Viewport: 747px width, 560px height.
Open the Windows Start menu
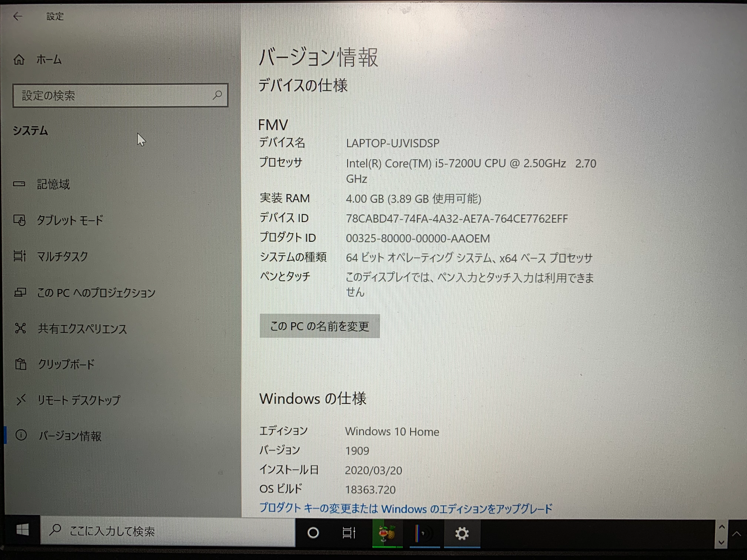tap(22, 531)
